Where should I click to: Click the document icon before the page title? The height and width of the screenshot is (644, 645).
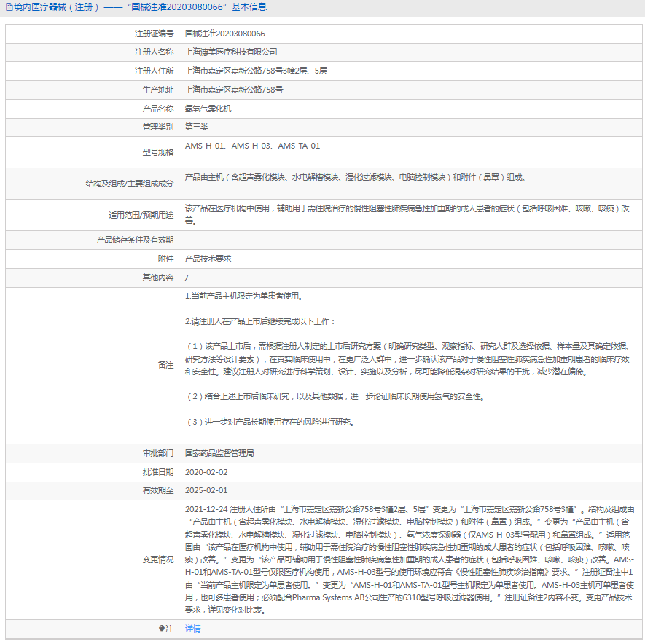[9, 7]
